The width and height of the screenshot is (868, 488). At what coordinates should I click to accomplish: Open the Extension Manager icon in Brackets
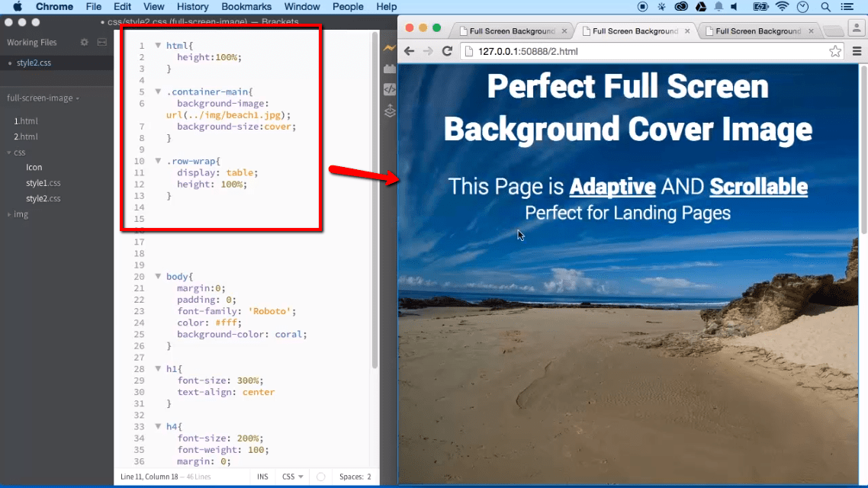389,69
